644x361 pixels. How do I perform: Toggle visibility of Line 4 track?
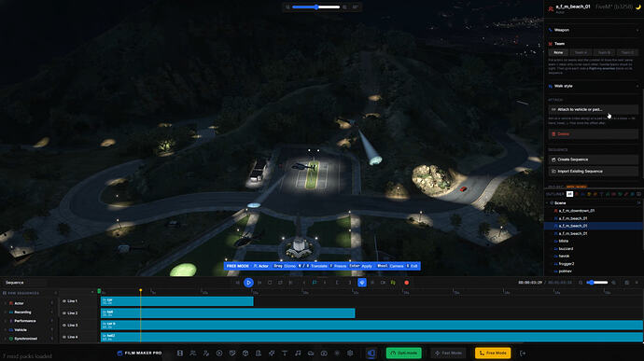point(64,337)
